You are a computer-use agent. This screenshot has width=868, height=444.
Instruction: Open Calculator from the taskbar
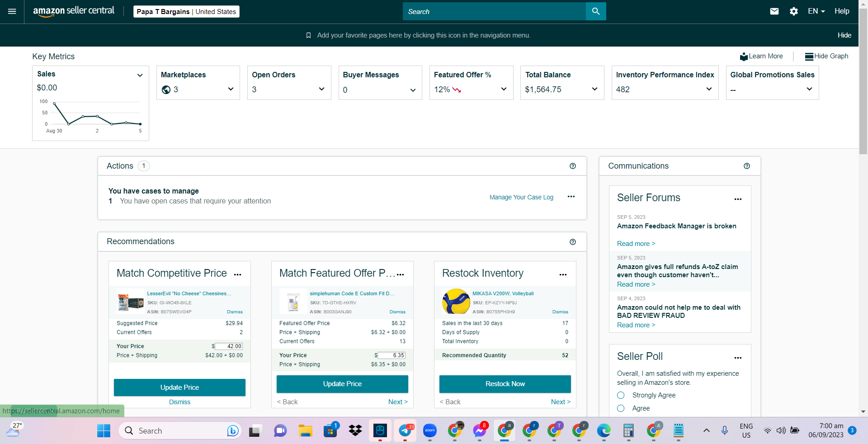[x=628, y=431]
